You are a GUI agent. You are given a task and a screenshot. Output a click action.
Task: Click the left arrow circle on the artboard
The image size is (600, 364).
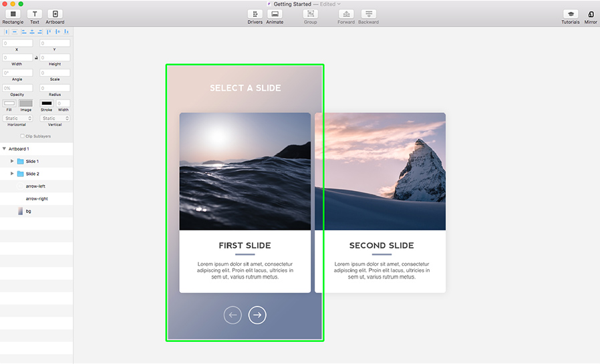tap(233, 315)
